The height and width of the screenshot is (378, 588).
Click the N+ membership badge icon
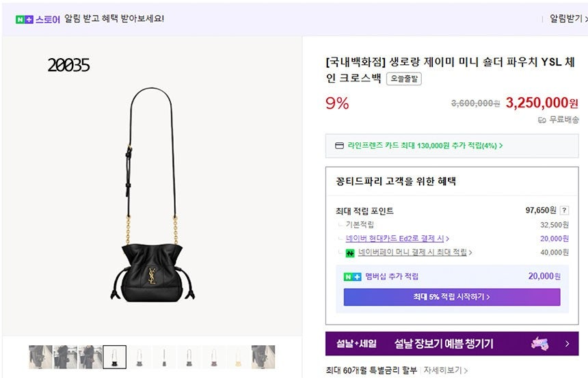click(x=352, y=277)
